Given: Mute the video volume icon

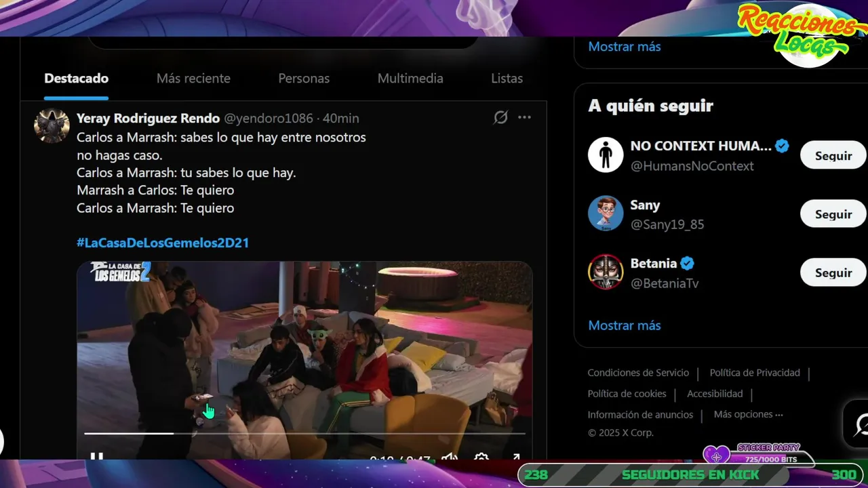Looking at the screenshot, I should click(x=449, y=456).
